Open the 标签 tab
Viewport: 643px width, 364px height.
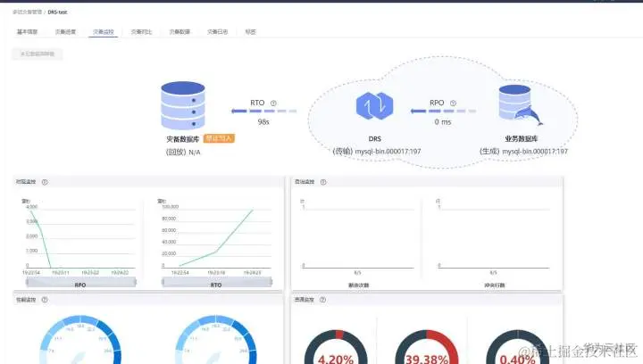point(250,31)
